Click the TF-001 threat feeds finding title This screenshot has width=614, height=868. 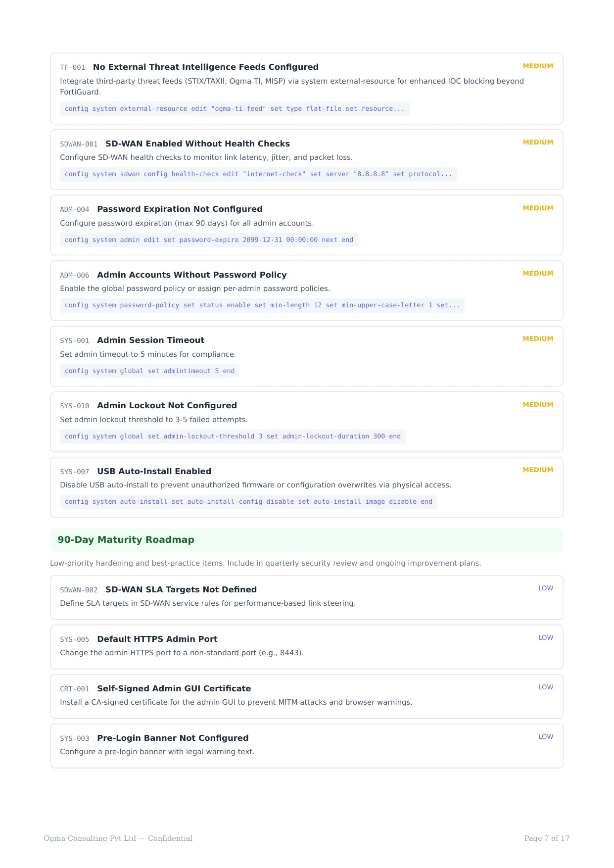point(205,67)
